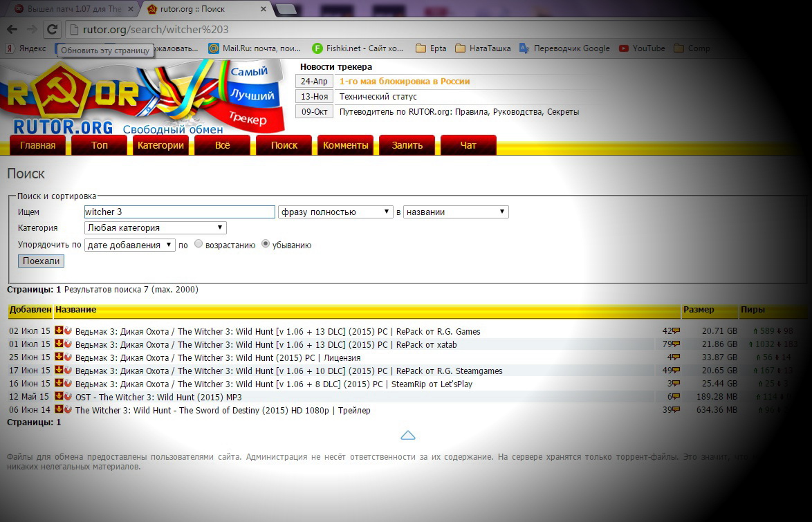Open the дате добавления sort dropdown
This screenshot has height=522, width=812.
pyautogui.click(x=130, y=245)
